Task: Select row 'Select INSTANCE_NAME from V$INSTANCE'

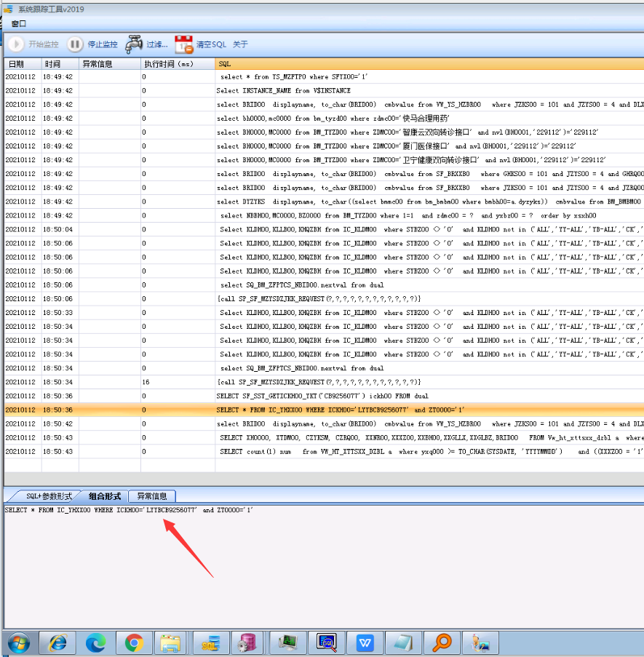Action: click(324, 90)
